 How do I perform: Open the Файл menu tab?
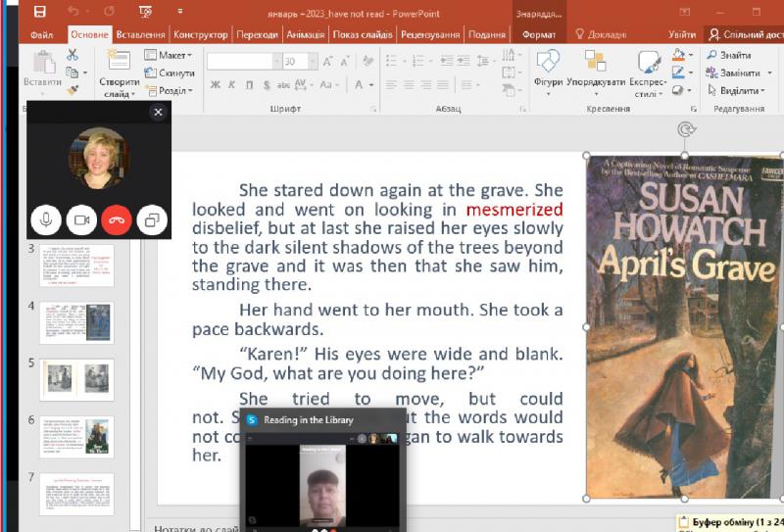pyautogui.click(x=41, y=34)
